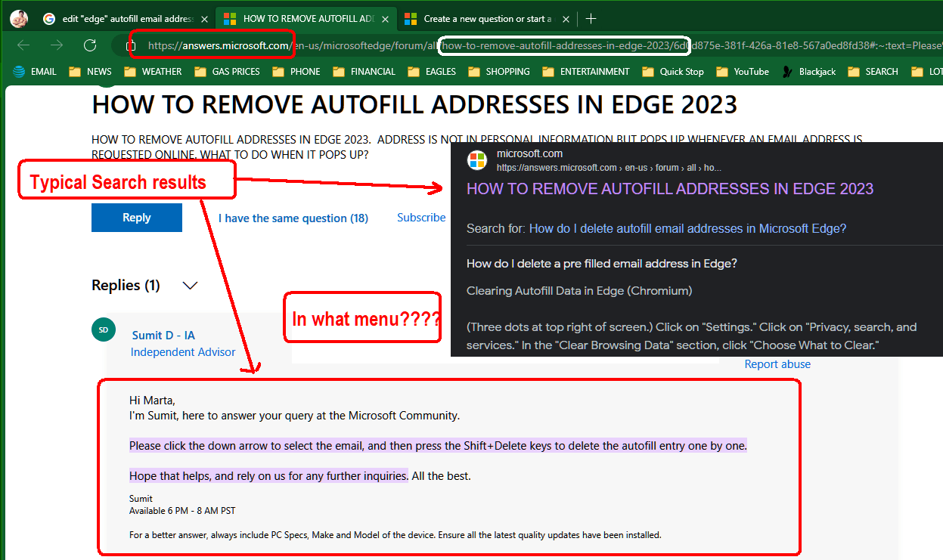This screenshot has height=560, width=943.
Task: Select the HOW TO REMOVE AUTOFILL tab
Action: (306, 18)
